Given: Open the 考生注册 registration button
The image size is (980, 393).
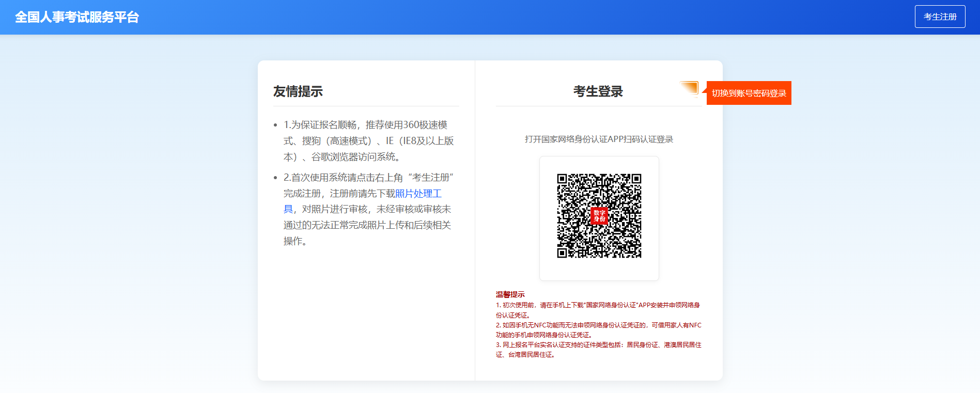Looking at the screenshot, I should coord(940,17).
